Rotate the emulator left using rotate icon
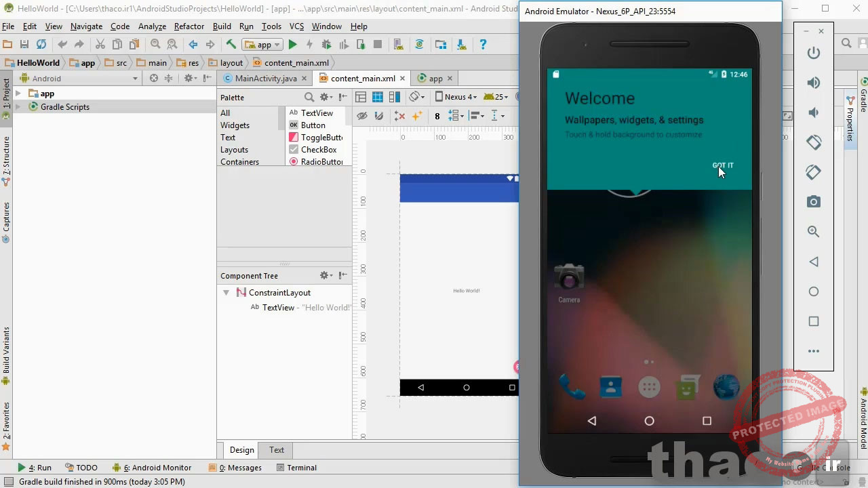 pyautogui.click(x=814, y=142)
